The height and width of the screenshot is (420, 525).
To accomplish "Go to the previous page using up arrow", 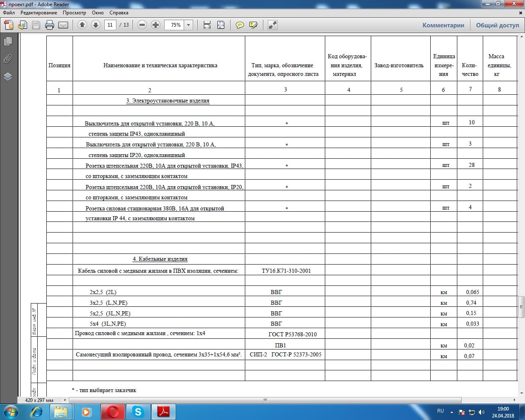I will pyautogui.click(x=82, y=25).
